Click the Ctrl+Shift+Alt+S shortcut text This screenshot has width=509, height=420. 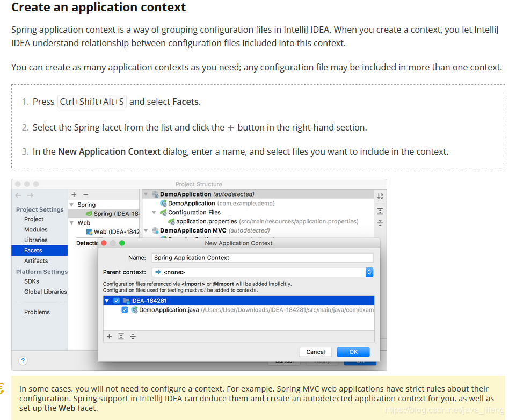92,102
